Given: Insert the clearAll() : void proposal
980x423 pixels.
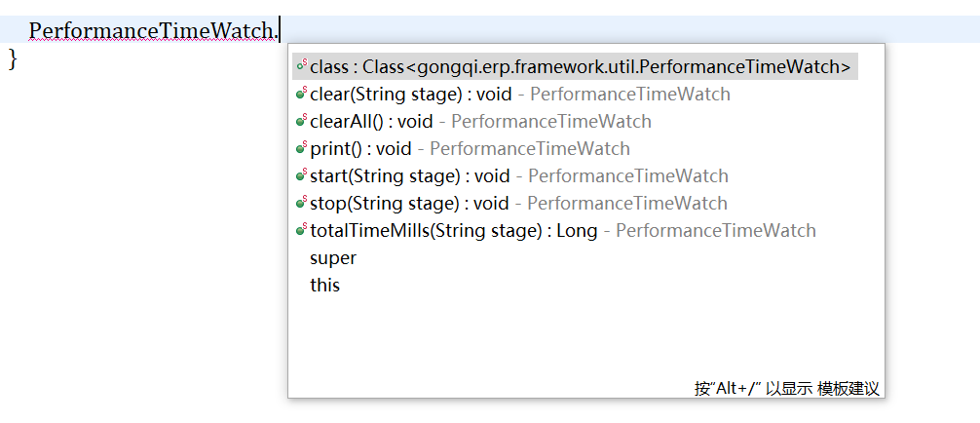Looking at the screenshot, I should coord(371,122).
